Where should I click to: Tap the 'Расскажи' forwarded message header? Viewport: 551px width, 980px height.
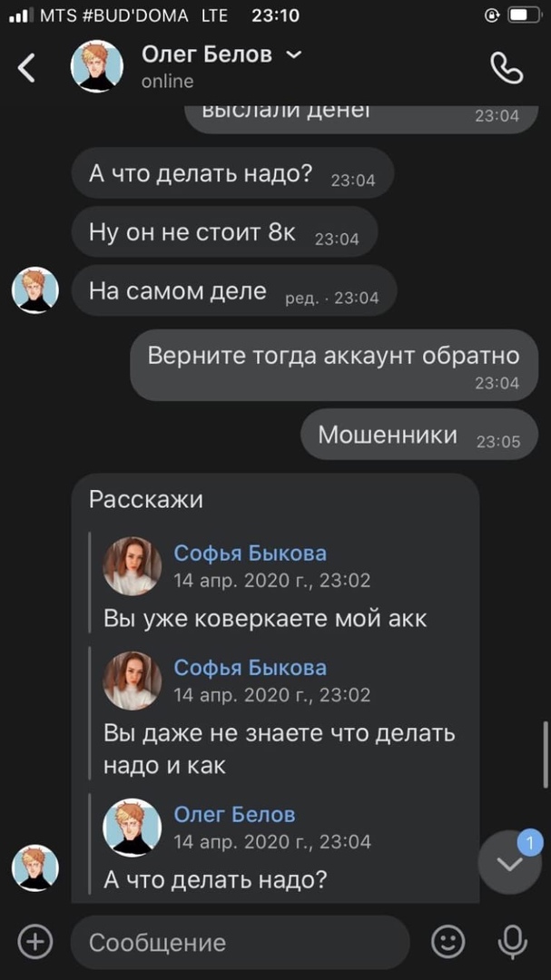(x=146, y=500)
